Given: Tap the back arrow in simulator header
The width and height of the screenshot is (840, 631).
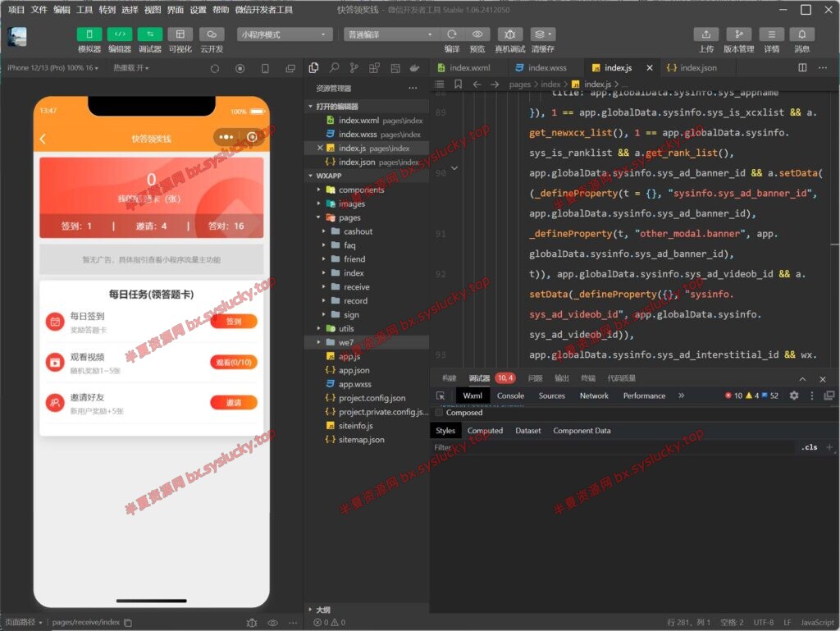Looking at the screenshot, I should point(43,139).
